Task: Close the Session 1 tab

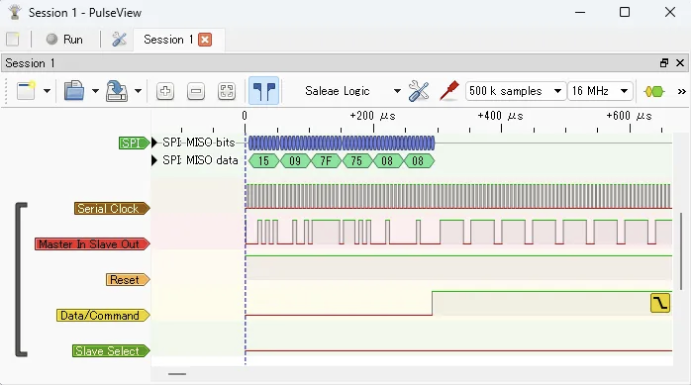Action: [x=205, y=40]
